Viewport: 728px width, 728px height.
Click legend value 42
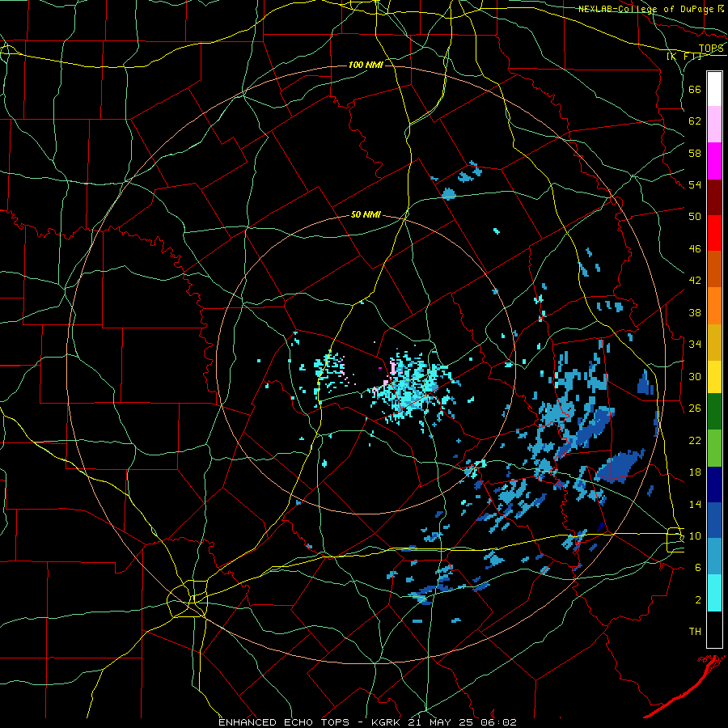click(x=695, y=280)
